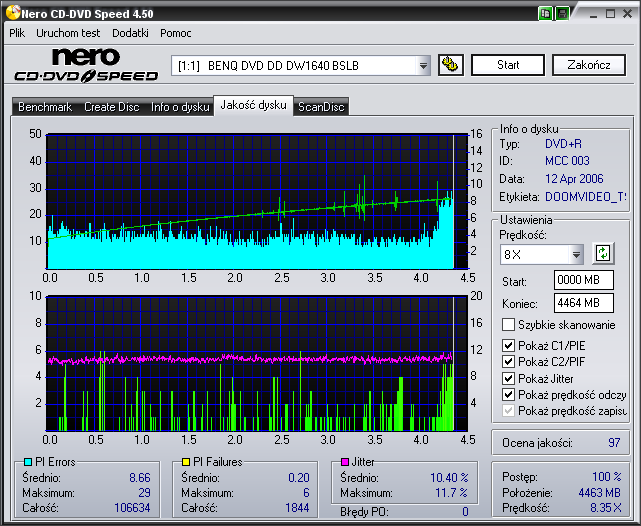
Task: Open the Plik menu
Action: click(17, 33)
